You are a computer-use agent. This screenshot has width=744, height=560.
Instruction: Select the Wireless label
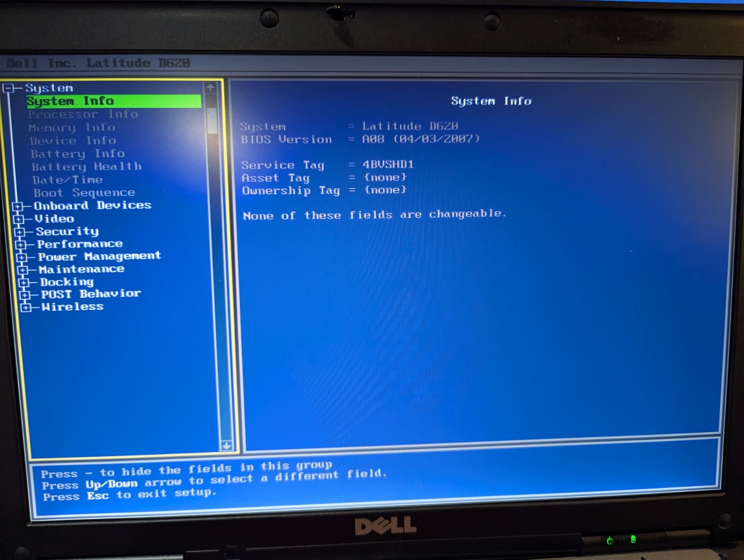click(73, 307)
